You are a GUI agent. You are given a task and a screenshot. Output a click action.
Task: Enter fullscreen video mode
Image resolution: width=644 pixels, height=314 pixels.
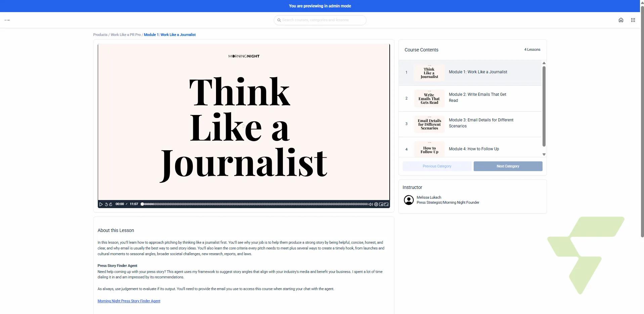[386, 204]
